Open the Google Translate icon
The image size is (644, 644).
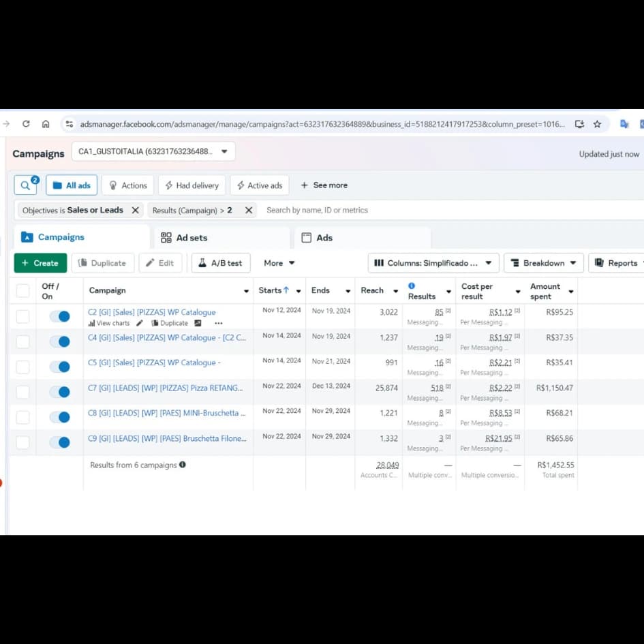[624, 124]
